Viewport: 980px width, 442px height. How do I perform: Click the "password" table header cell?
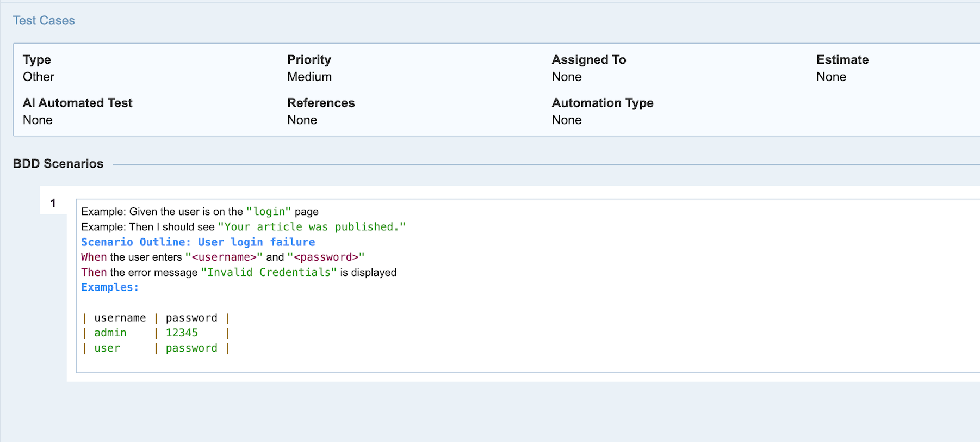(191, 318)
